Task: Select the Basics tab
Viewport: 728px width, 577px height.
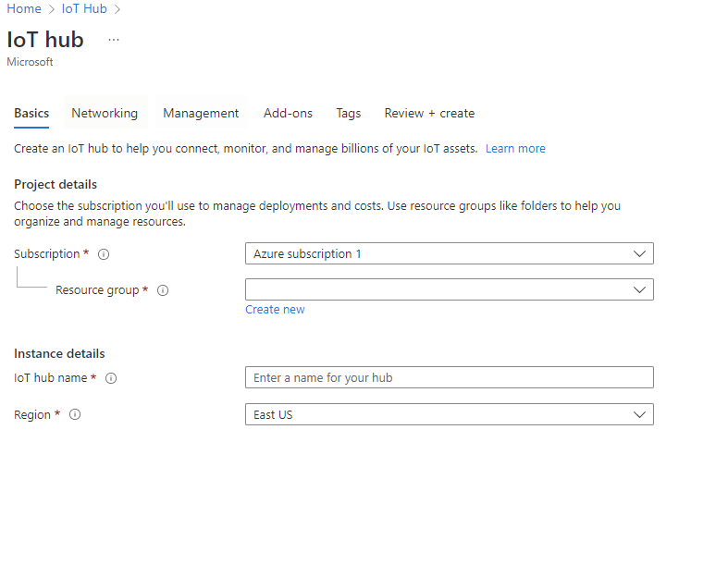Action: [x=31, y=113]
